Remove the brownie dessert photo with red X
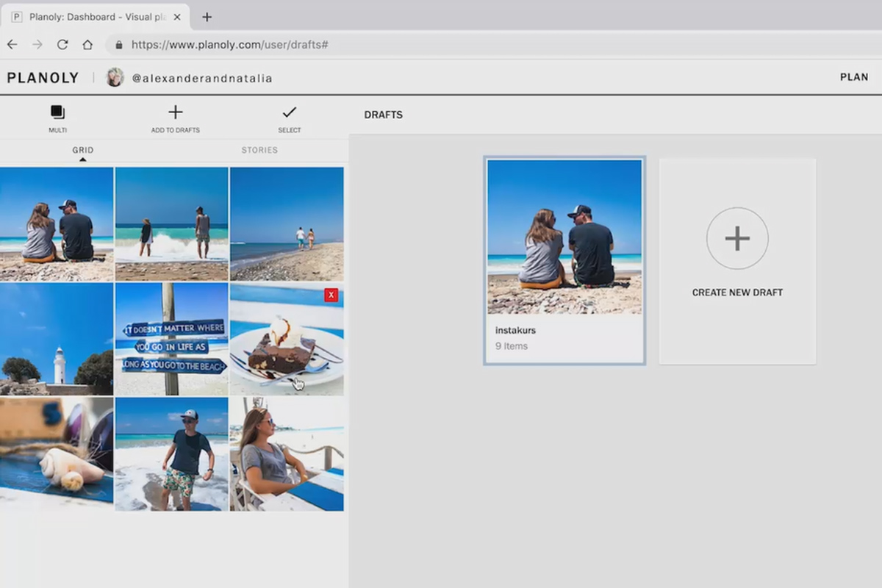882x588 pixels. [331, 295]
